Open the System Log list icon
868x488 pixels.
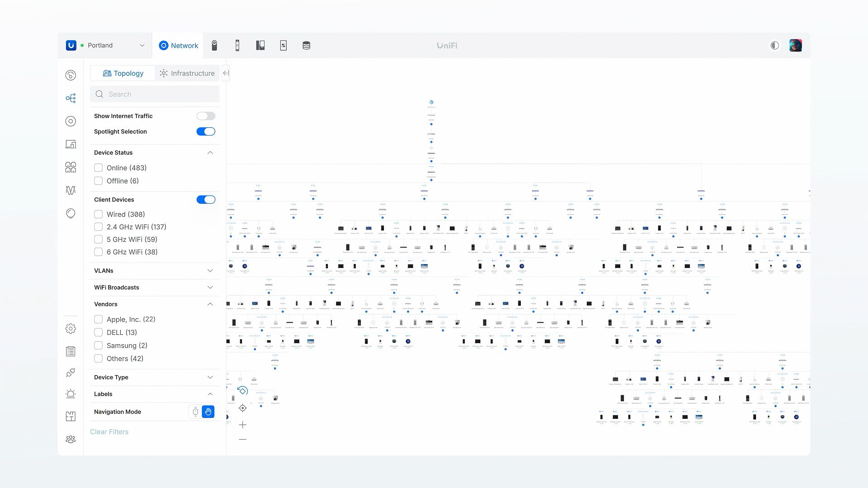point(71,351)
